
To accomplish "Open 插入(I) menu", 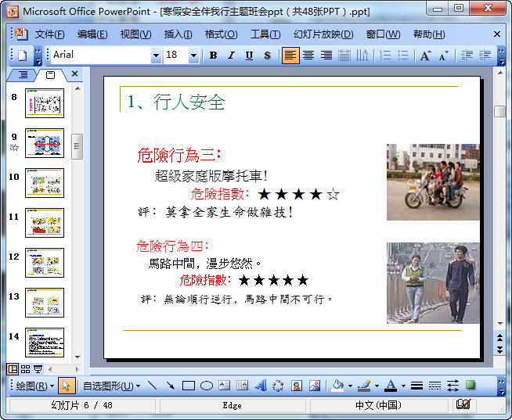I will pos(178,34).
